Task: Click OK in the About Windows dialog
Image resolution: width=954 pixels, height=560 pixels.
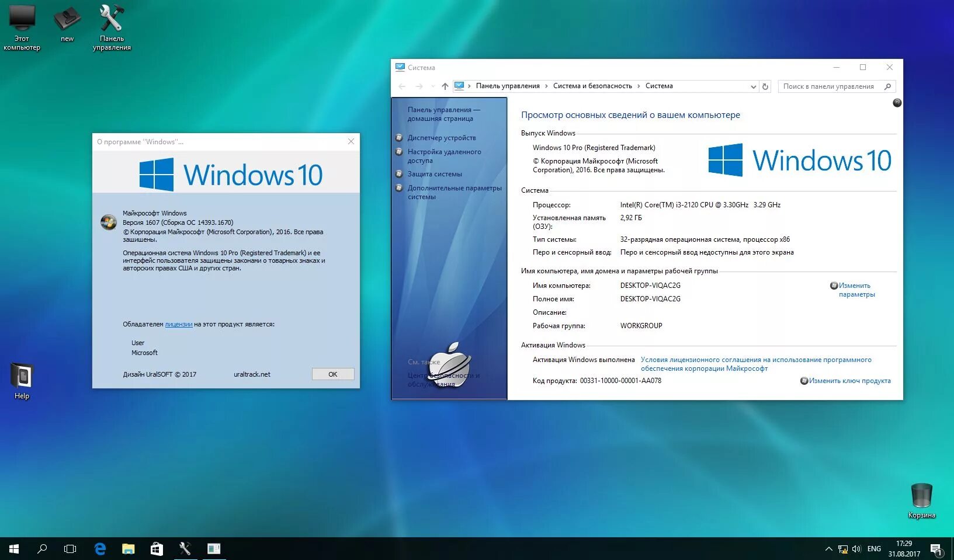Action: point(332,374)
